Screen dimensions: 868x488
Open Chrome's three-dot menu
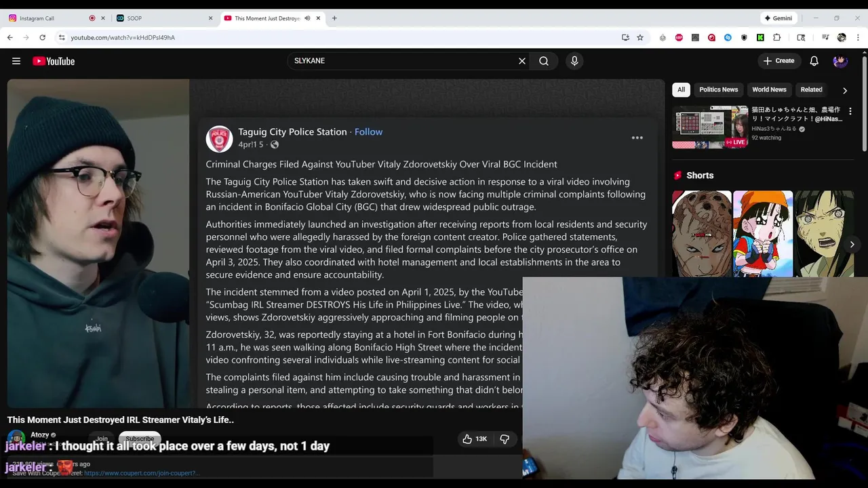[857, 37]
